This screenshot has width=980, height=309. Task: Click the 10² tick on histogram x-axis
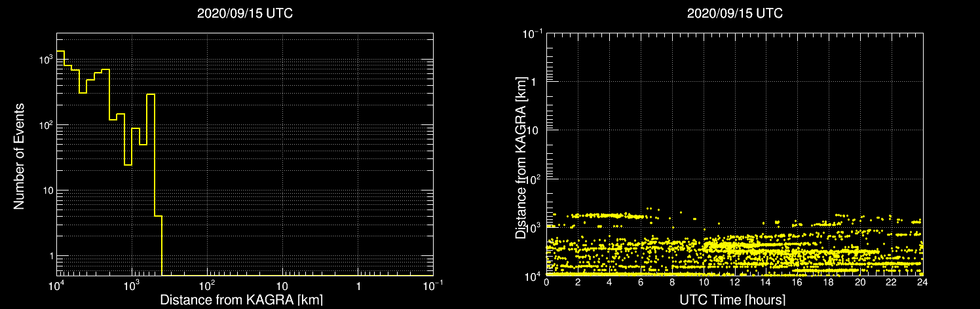click(x=208, y=283)
